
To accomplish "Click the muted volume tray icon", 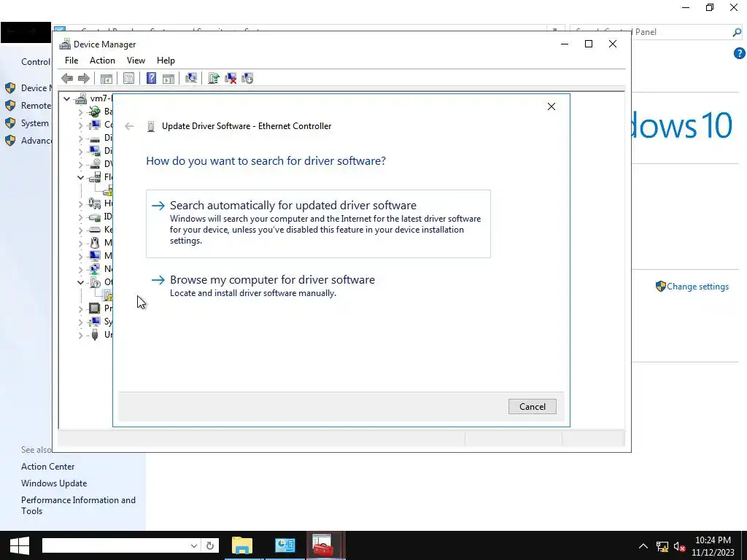I will pyautogui.click(x=680, y=546).
